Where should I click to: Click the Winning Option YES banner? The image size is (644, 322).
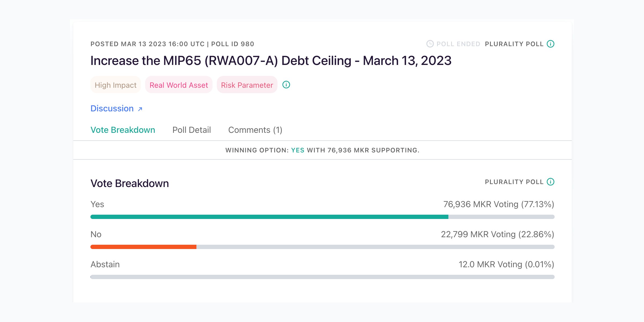[x=322, y=150]
